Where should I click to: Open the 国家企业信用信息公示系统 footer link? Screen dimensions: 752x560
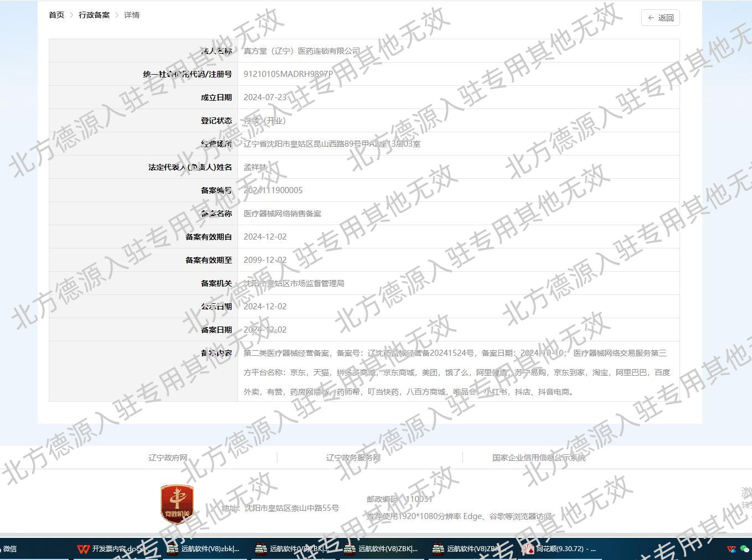[x=539, y=458]
